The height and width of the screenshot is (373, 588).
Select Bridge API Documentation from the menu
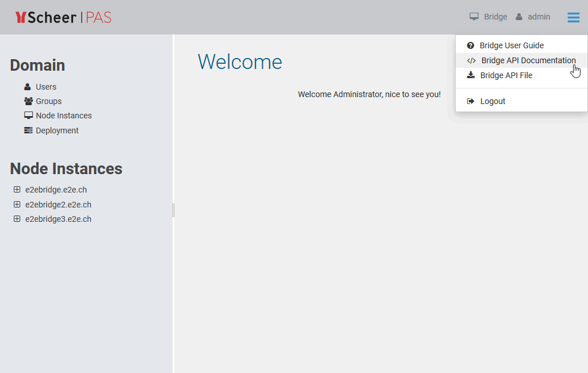point(528,60)
